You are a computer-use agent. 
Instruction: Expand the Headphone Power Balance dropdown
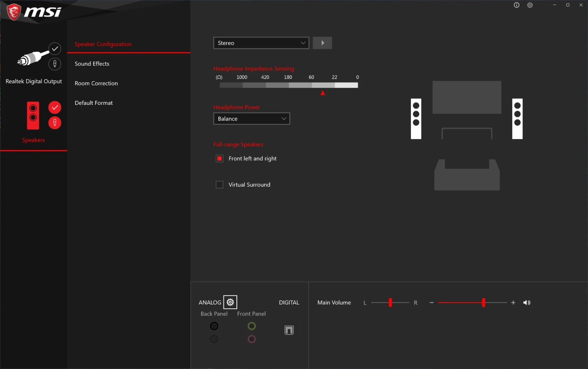click(x=251, y=119)
